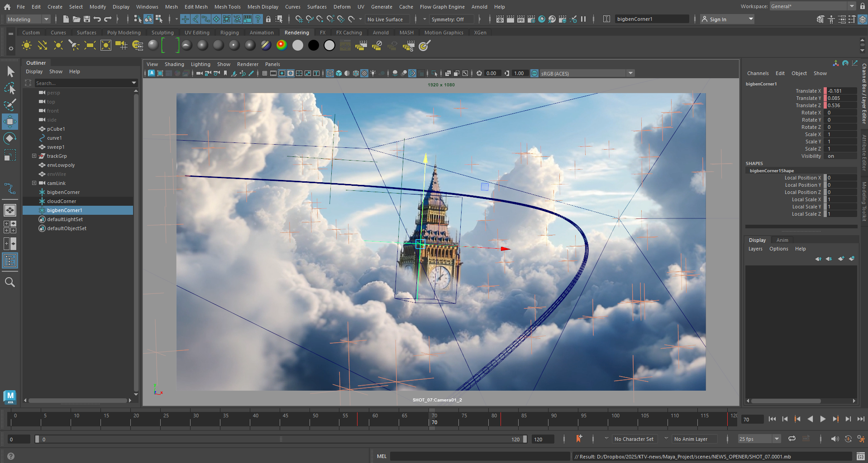Click the shelf settings gear icon
This screenshot has height=463, width=868.
(11, 48)
